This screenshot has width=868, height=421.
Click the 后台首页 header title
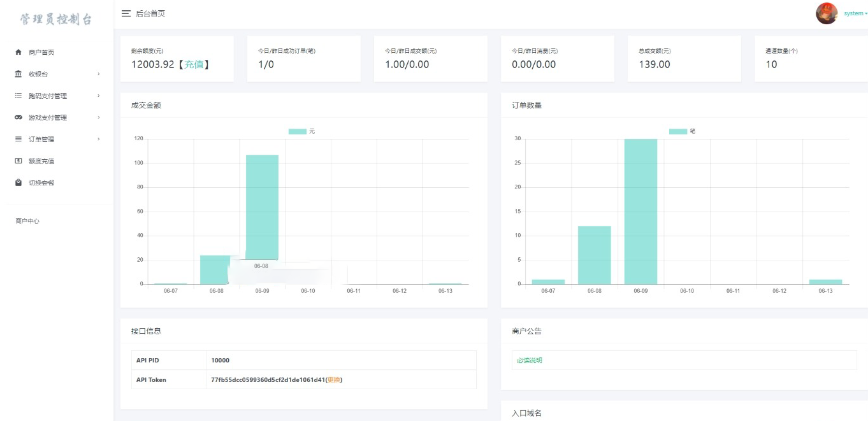tap(150, 13)
